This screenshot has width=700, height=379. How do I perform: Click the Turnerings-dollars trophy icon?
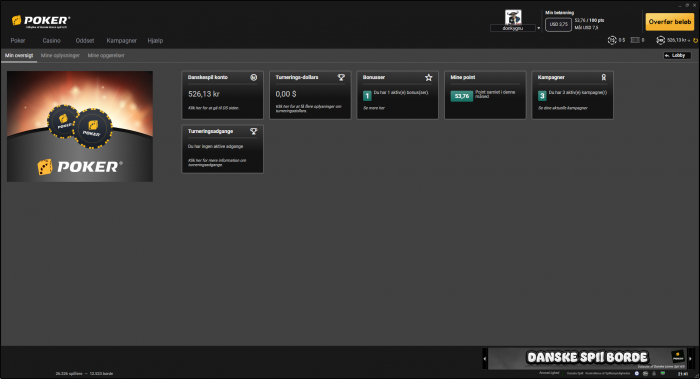click(x=341, y=77)
